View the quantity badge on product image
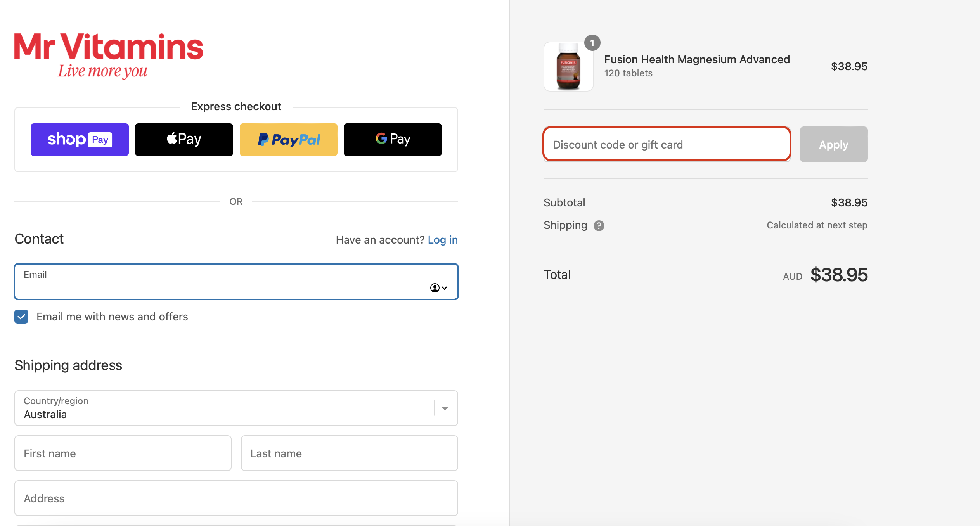Viewport: 980px width, 526px height. pyautogui.click(x=592, y=43)
